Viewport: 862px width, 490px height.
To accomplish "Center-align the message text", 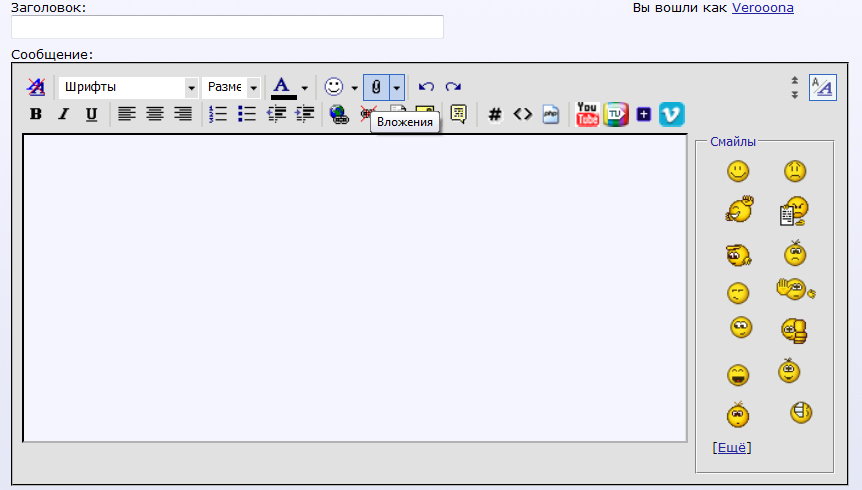I will (155, 114).
